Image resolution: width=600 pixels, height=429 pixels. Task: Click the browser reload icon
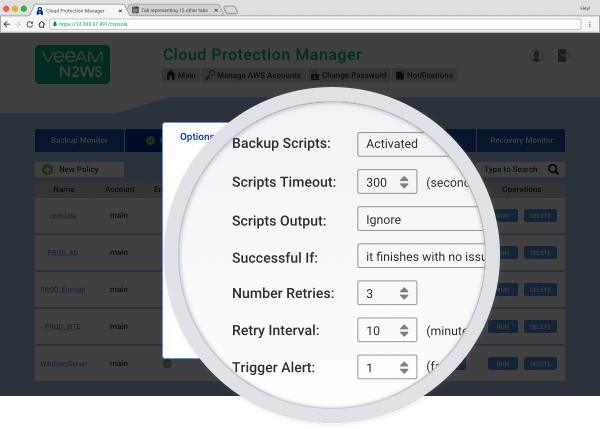[29, 24]
